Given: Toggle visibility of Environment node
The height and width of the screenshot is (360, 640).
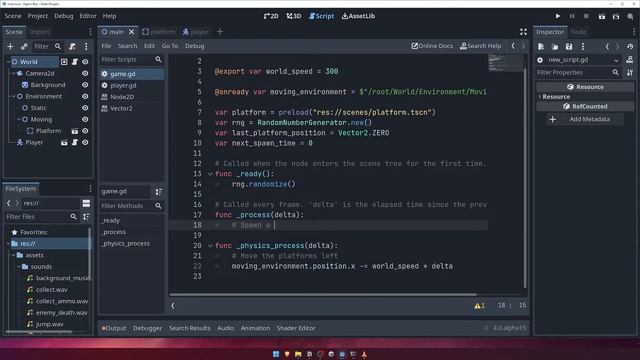Looking at the screenshot, I should (85, 96).
